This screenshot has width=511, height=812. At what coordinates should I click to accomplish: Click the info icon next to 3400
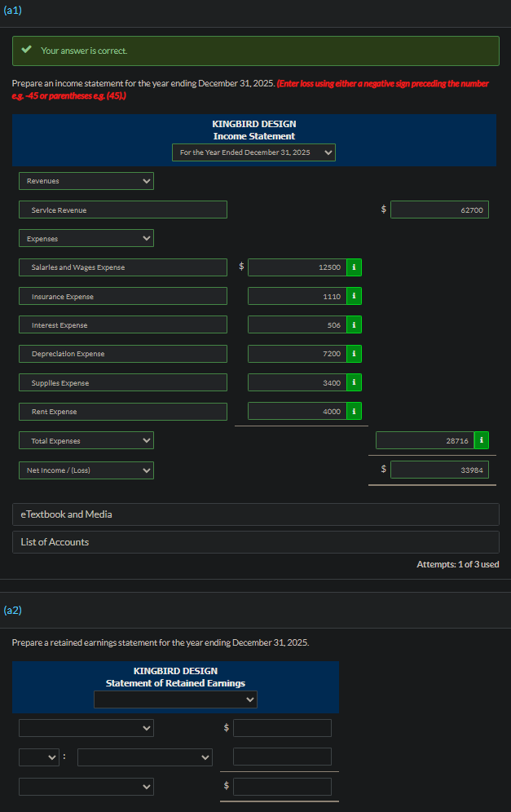point(354,382)
